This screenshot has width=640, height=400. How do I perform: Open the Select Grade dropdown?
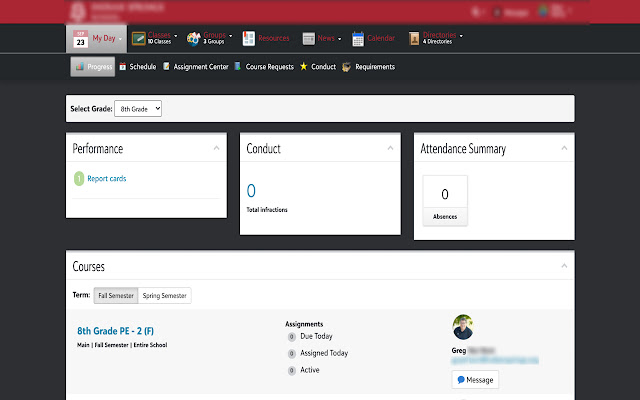click(x=138, y=109)
